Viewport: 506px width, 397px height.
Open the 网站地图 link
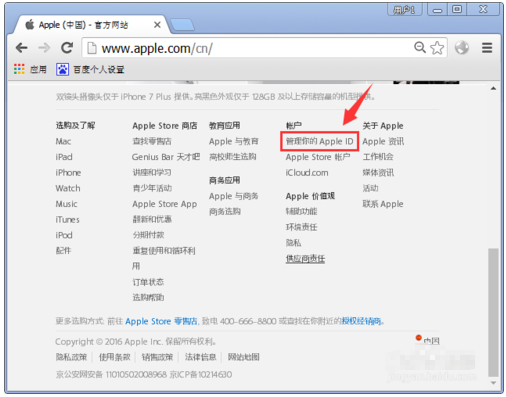click(x=243, y=357)
